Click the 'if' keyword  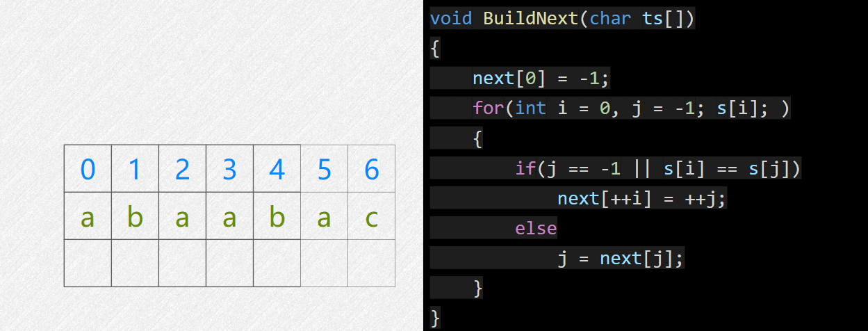[x=525, y=168]
